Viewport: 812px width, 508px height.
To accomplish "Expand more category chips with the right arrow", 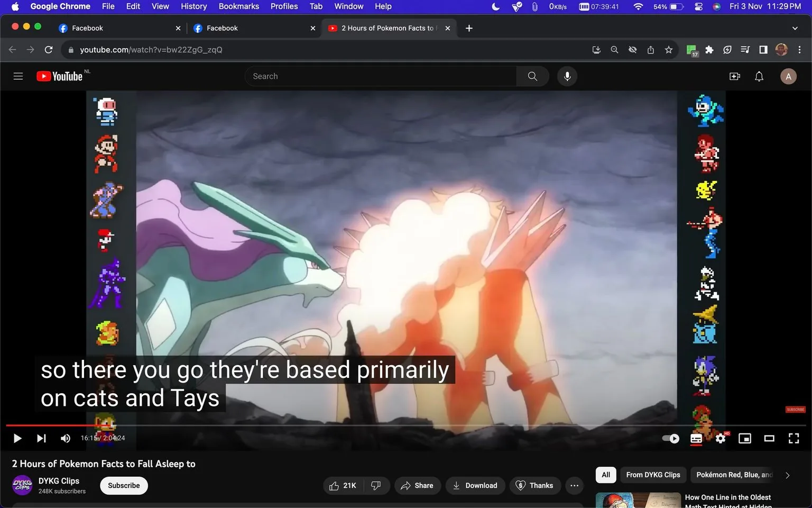I will coord(787,475).
